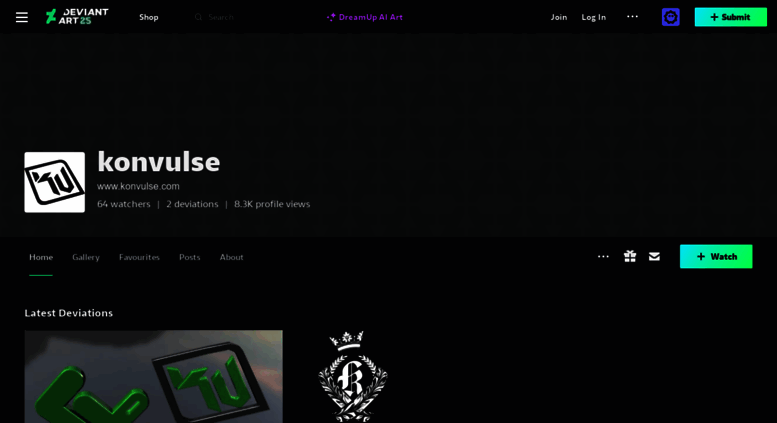The image size is (777, 423).
Task: Click konvulse's profile avatar
Action: [x=55, y=182]
